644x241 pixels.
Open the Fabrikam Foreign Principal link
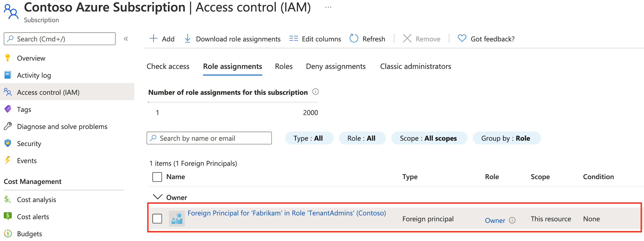(286, 213)
